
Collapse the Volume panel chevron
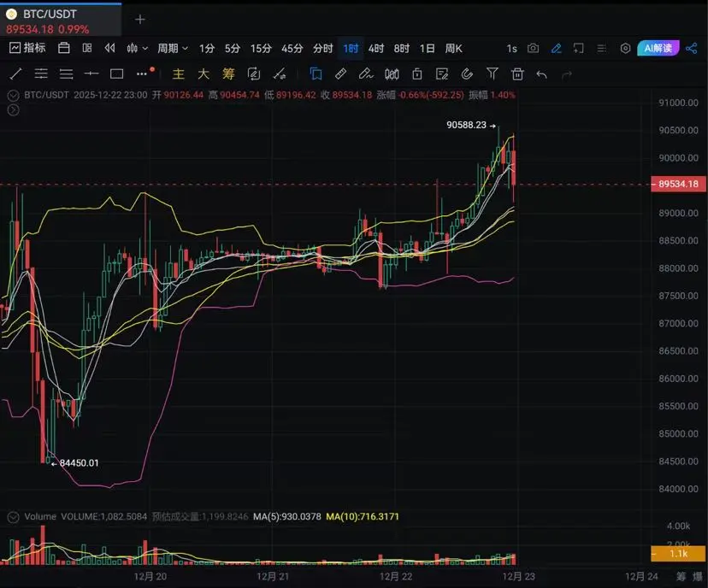point(13,517)
